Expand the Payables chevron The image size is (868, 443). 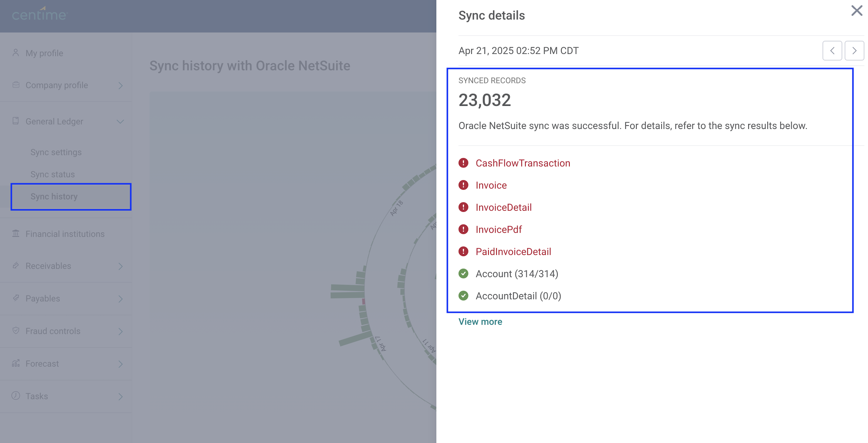(x=120, y=299)
